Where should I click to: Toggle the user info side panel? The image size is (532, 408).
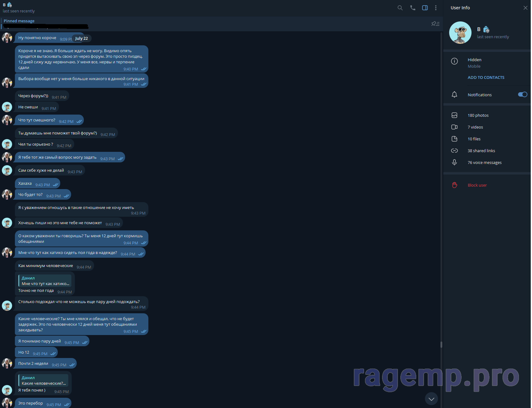click(x=425, y=8)
